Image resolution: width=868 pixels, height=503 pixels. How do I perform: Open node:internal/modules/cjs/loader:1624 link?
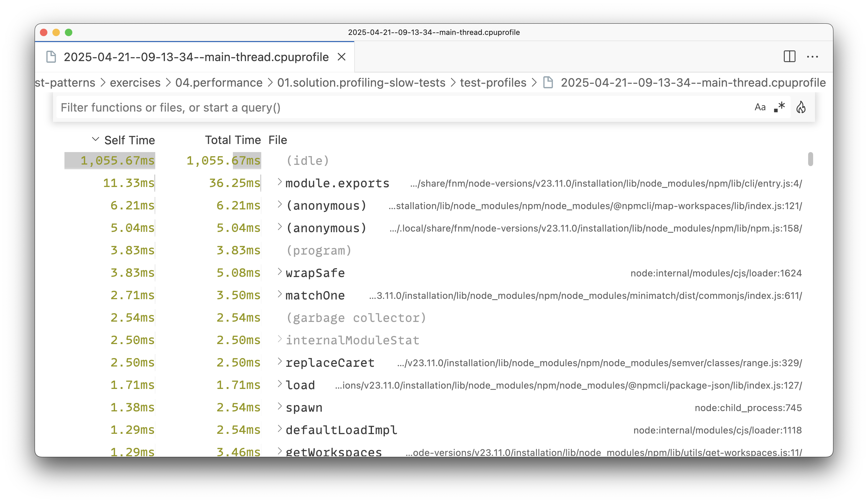(716, 273)
